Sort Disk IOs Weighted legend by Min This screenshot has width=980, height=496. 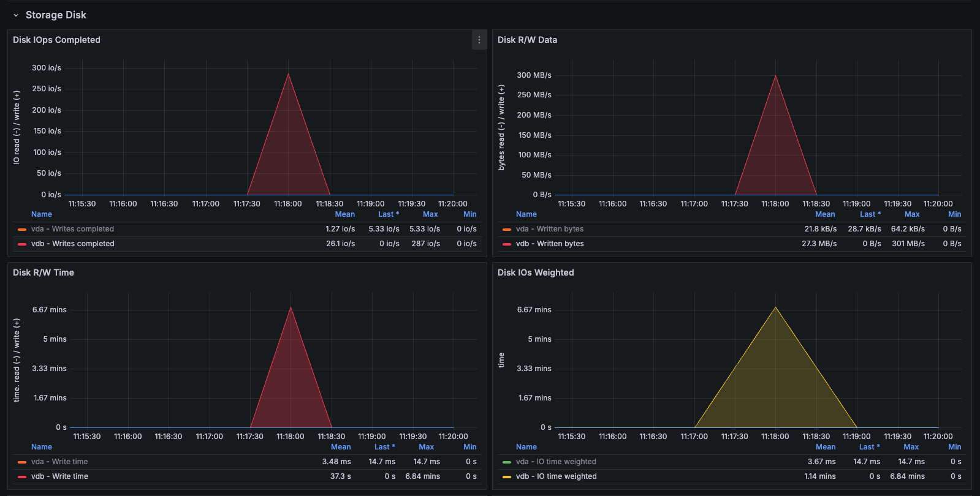pyautogui.click(x=954, y=447)
